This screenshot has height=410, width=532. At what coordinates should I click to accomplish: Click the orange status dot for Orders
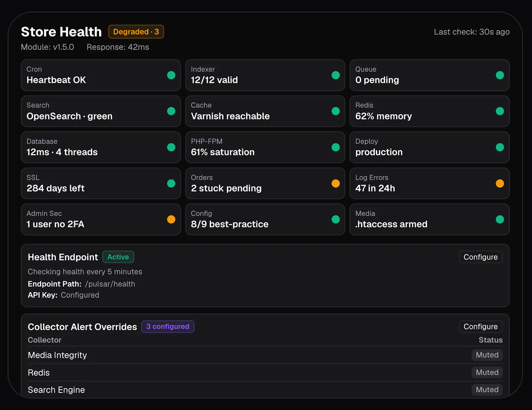(335, 183)
